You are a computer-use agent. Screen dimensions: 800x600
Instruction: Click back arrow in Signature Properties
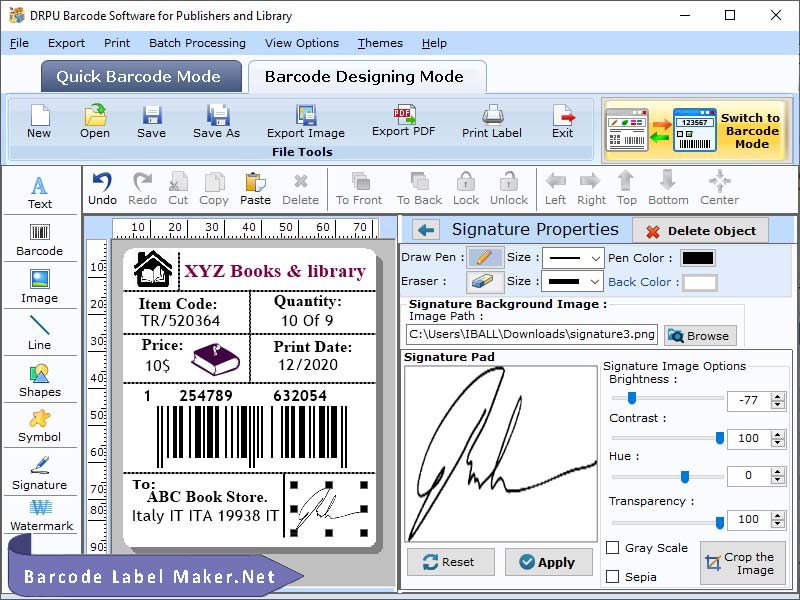pos(426,230)
